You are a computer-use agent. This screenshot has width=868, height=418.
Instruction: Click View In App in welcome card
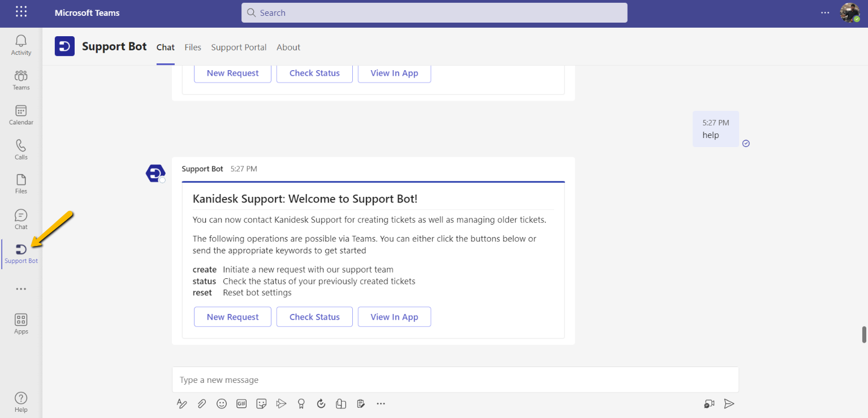pos(394,317)
